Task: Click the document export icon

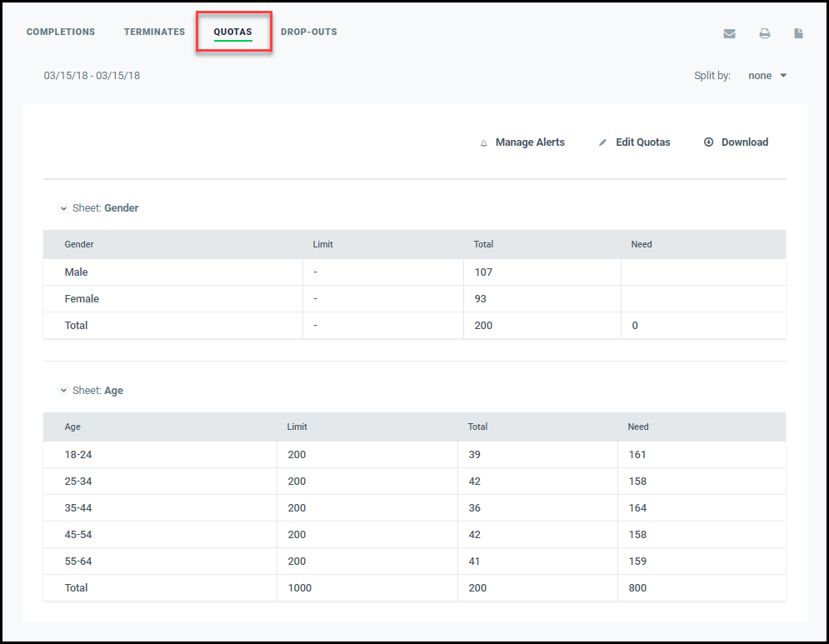Action: (x=798, y=33)
